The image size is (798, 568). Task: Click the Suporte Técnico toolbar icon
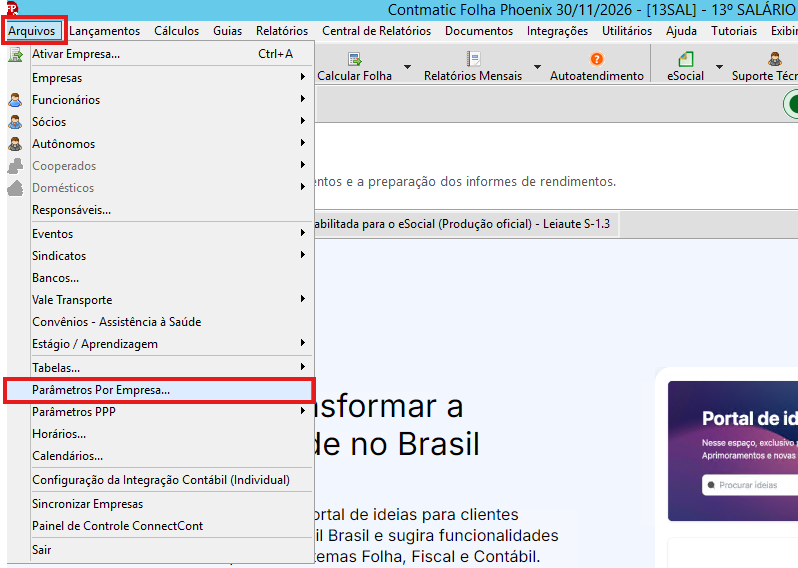(x=775, y=59)
